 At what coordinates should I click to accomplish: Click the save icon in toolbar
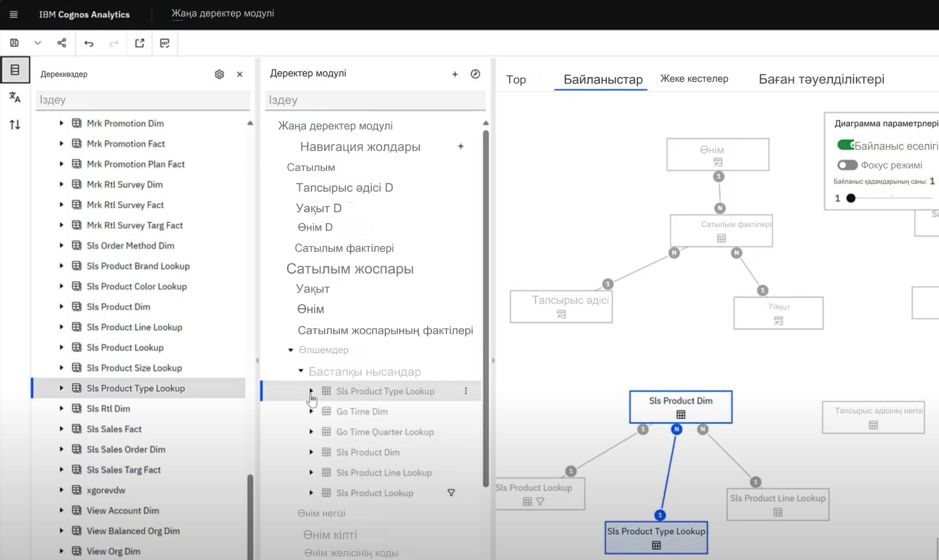tap(15, 43)
